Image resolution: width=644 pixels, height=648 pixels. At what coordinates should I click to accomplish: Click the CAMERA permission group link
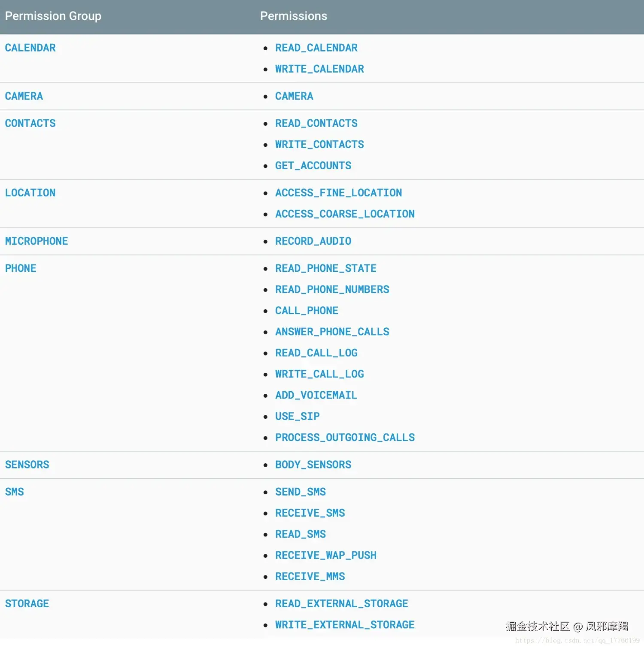tap(24, 96)
